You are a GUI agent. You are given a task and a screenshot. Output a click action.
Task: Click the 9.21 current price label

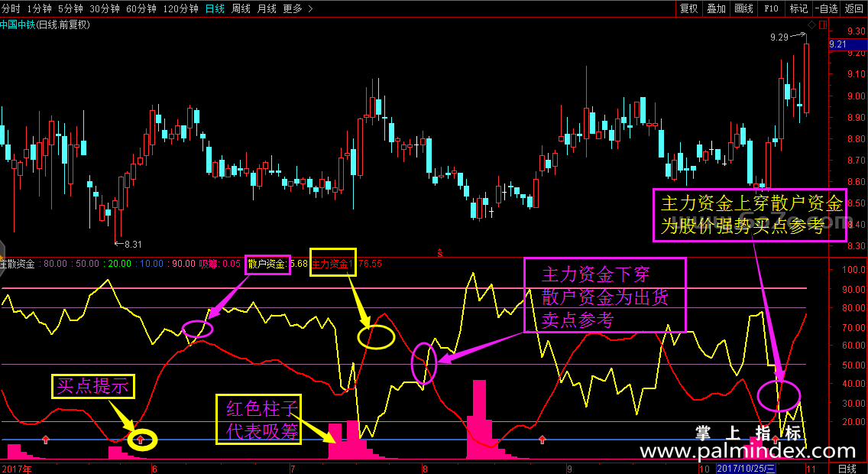point(839,44)
